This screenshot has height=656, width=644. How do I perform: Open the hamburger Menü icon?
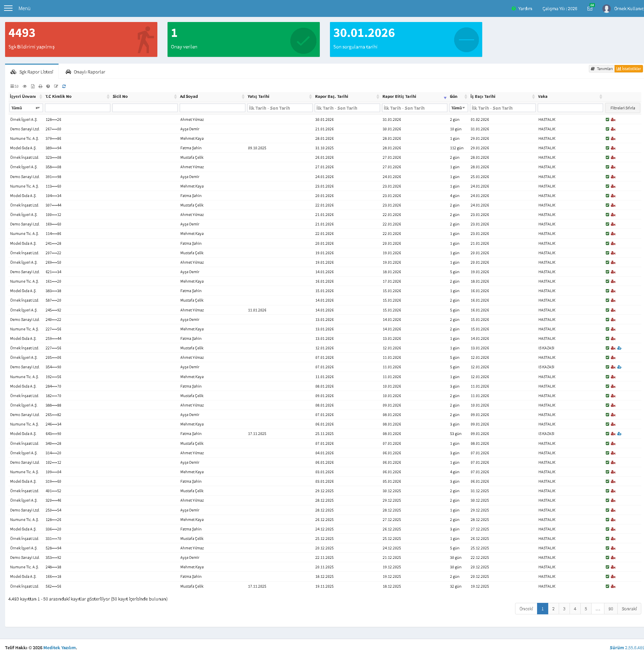tap(8, 8)
